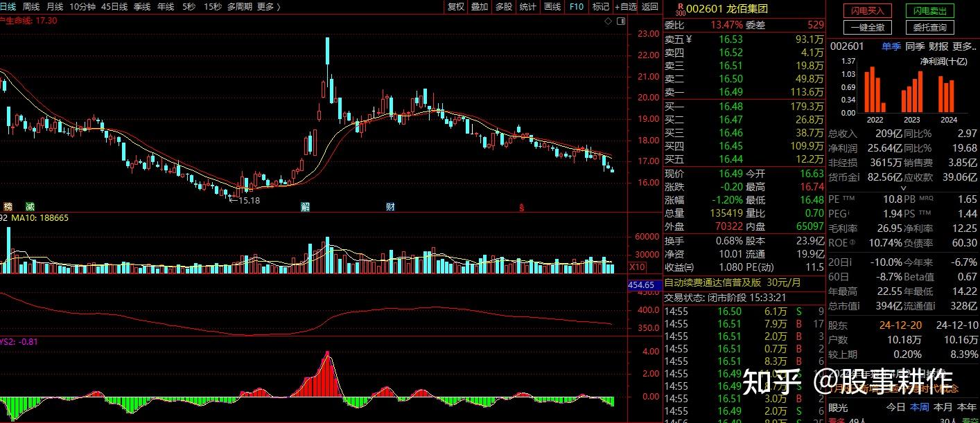Viewport: 980px width, 423px height.
Task: Click the 财 marker below the K-line chart
Action: (x=391, y=207)
